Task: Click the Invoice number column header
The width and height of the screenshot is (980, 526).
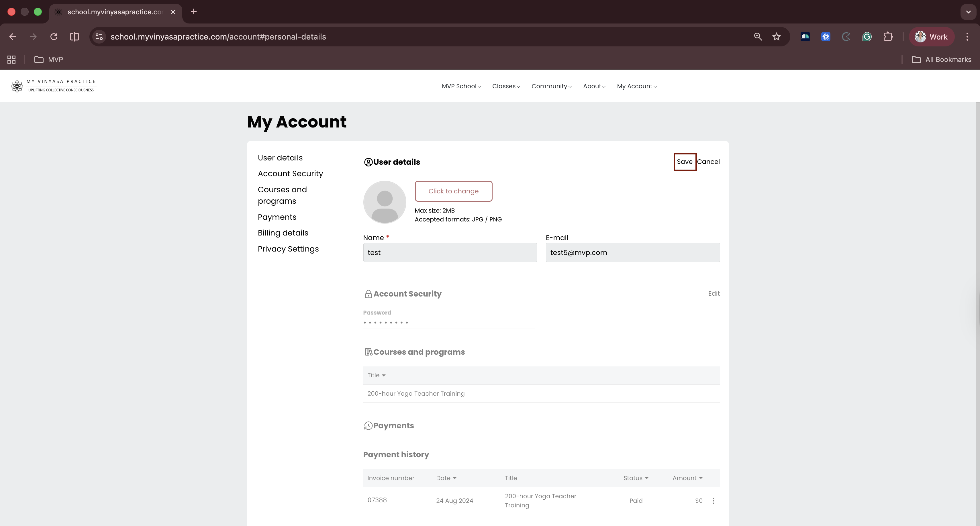Action: 391,478
